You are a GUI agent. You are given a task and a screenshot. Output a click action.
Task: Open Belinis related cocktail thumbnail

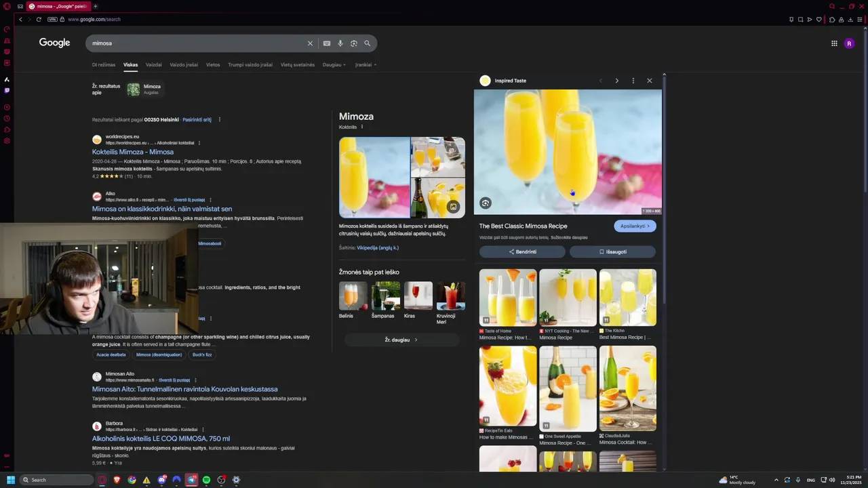(x=353, y=296)
